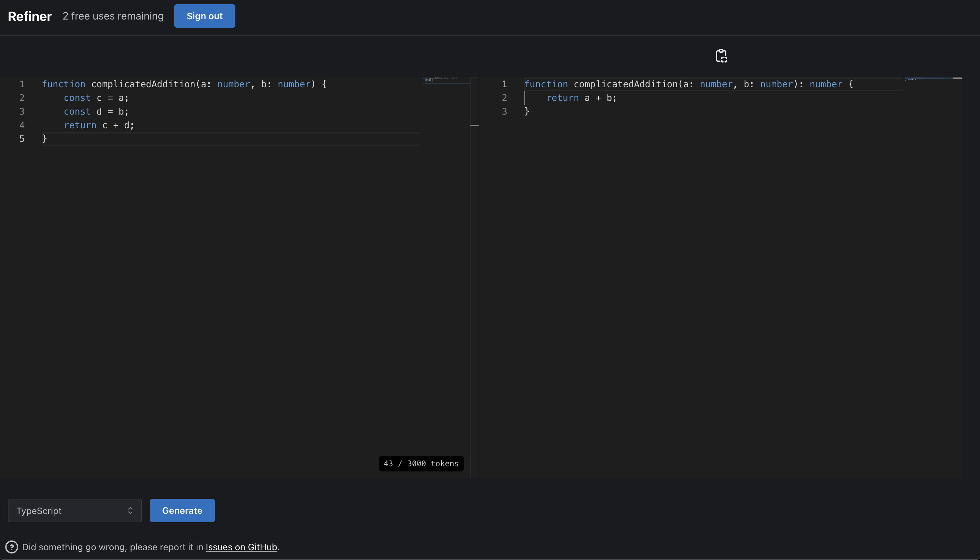Click the ': number' return type in output
This screenshot has width=980, height=560.
820,84
